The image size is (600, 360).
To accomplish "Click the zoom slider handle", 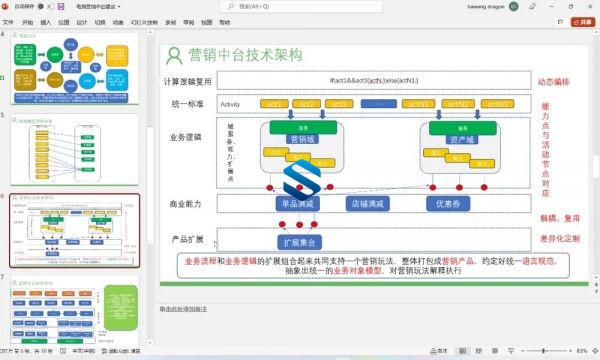I will pos(543,351).
